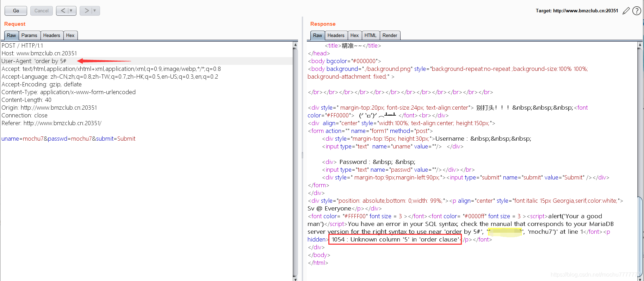Click the Origin header line
Viewport: 644px width, 281px height.
(x=49, y=108)
